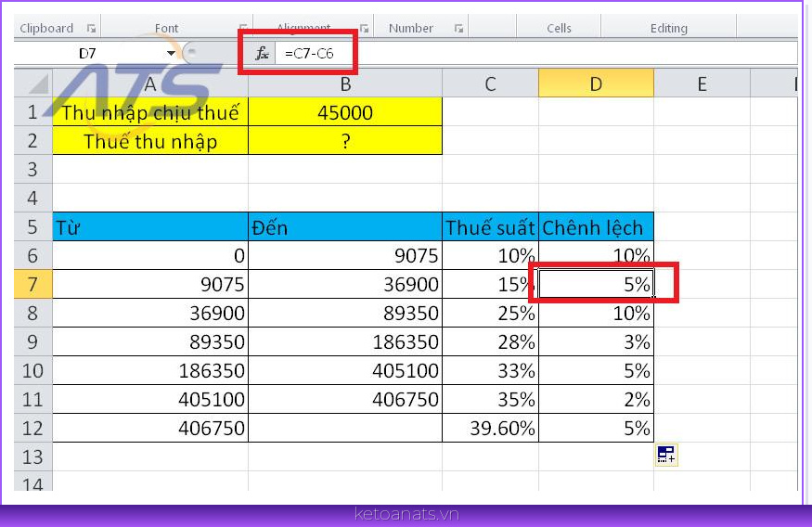Click the "Chênh lệch" header cell
The image size is (812, 527).
click(596, 226)
